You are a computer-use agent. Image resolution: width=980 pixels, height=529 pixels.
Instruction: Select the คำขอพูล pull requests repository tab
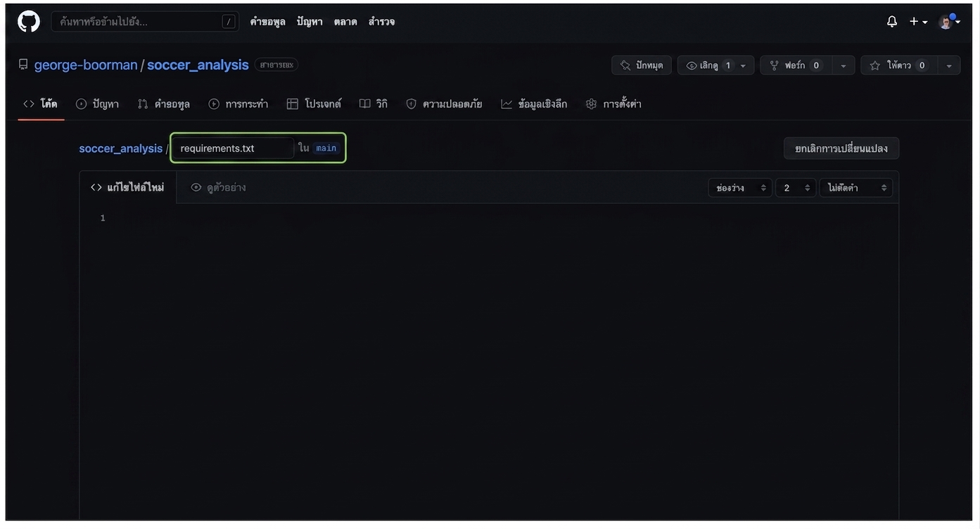(164, 104)
